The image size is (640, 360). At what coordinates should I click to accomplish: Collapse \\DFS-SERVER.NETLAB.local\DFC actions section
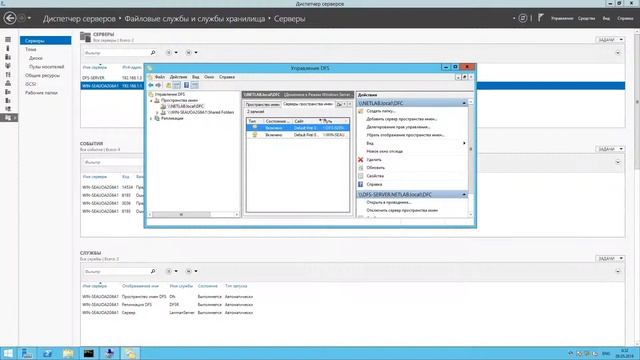(x=464, y=195)
